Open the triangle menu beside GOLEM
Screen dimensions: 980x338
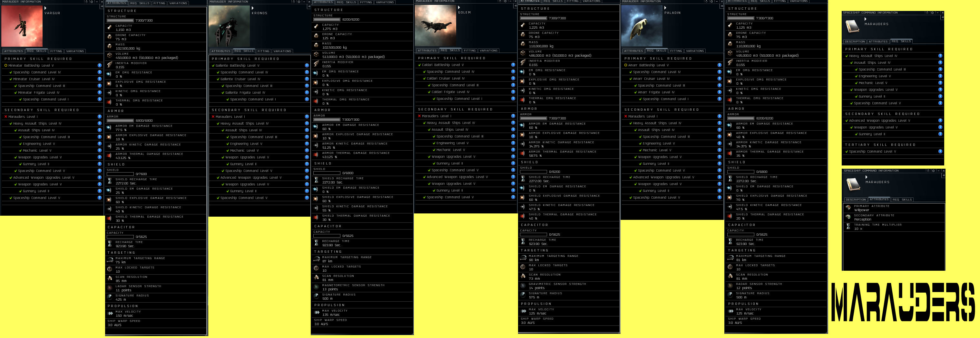point(459,7)
